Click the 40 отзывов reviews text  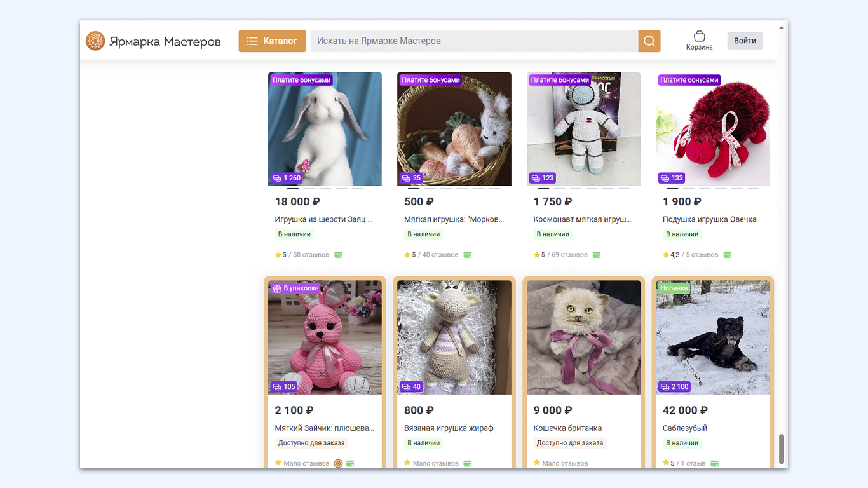pyautogui.click(x=440, y=255)
